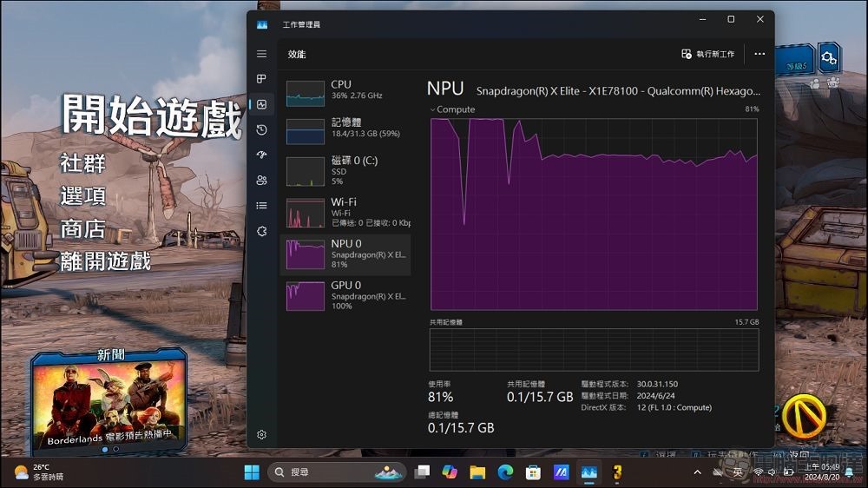The width and height of the screenshot is (868, 488).
Task: Select the CPU 36% 2.76 GHz entry
Action: point(346,93)
